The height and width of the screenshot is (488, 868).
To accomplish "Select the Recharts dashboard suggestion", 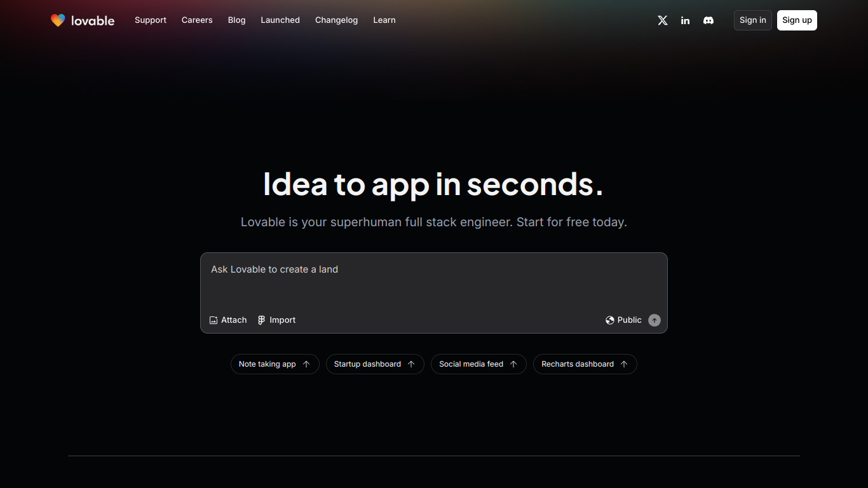I will 585,364.
